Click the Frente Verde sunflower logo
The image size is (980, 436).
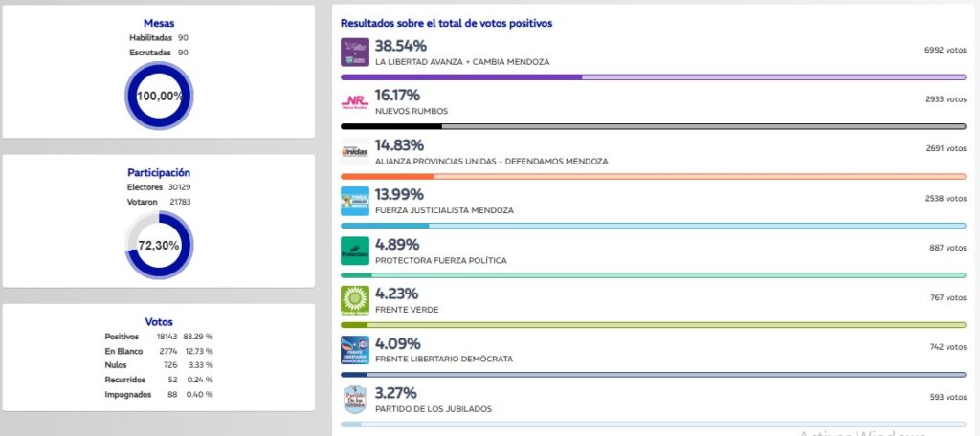(354, 300)
